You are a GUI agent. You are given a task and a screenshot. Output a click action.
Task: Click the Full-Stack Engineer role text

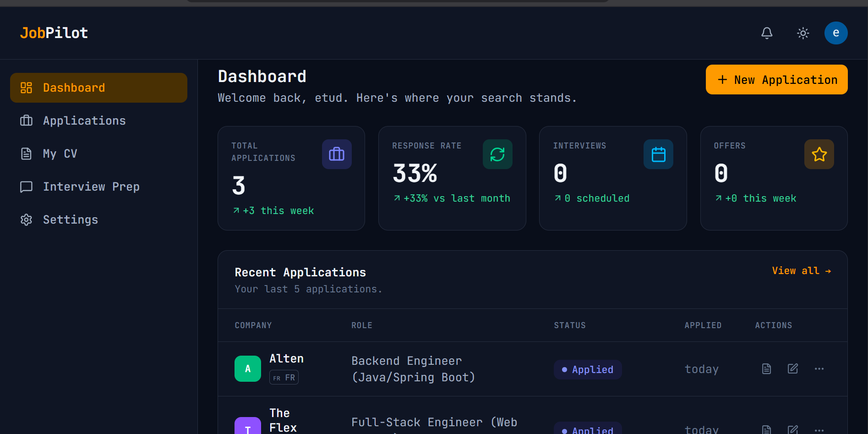[434, 423]
